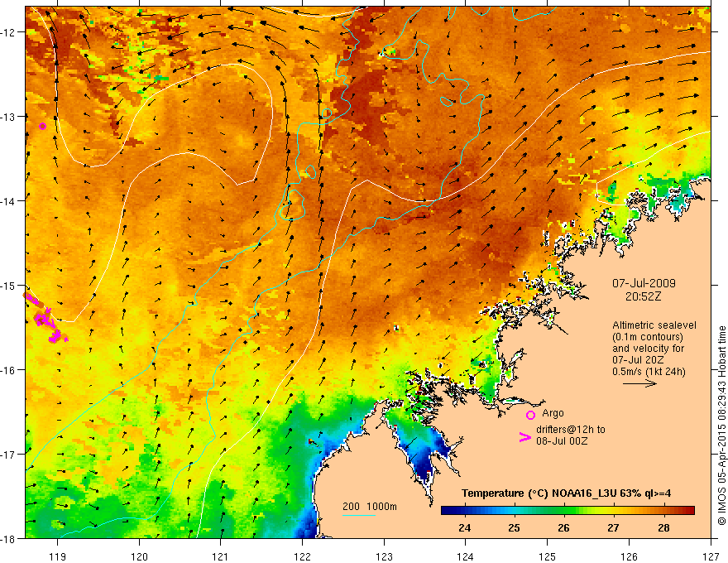The width and height of the screenshot is (728, 563).
Task: Click the 123 longitude axis label
Action: (x=384, y=556)
